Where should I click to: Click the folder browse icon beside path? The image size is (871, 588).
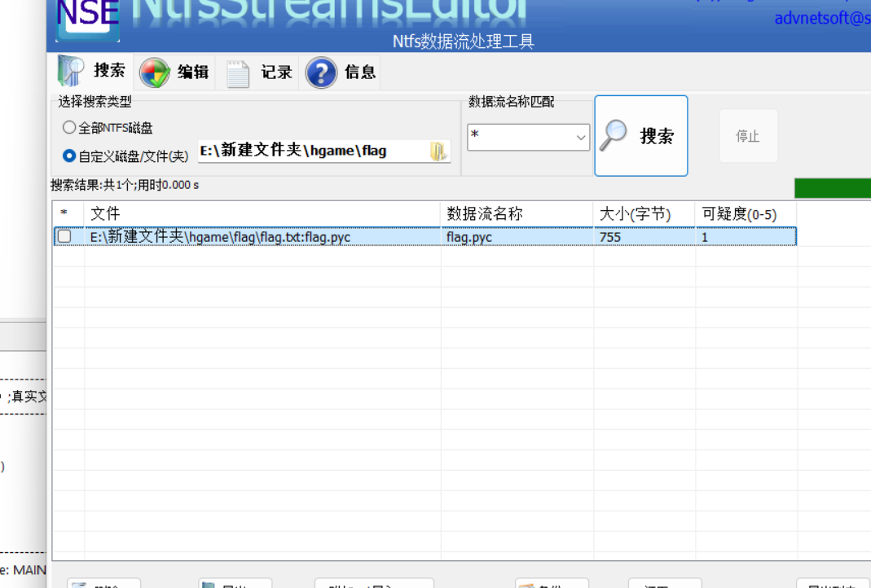[438, 151]
